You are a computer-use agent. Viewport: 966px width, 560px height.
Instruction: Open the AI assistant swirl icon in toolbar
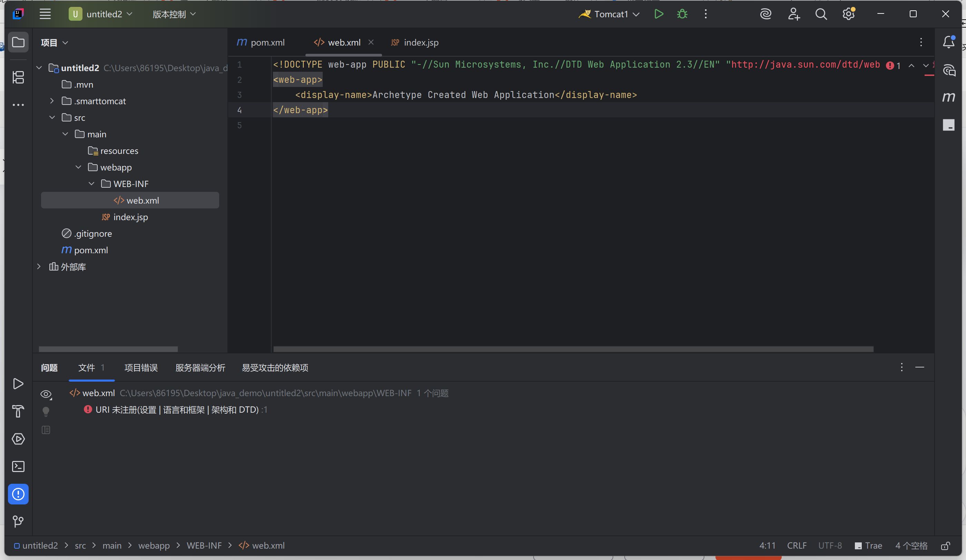click(765, 14)
